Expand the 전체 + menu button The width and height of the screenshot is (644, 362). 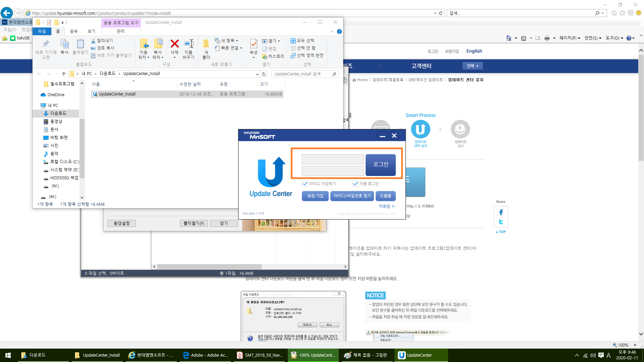[473, 66]
